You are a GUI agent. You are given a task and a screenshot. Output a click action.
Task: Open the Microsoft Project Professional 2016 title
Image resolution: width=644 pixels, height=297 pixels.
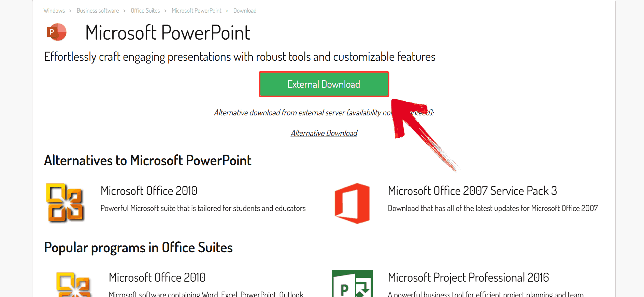tap(468, 278)
